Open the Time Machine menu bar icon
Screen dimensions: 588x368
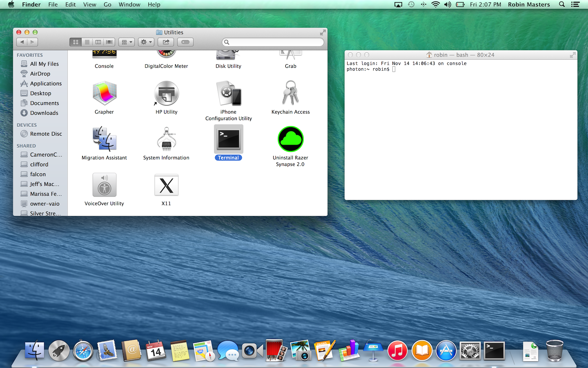tap(411, 4)
